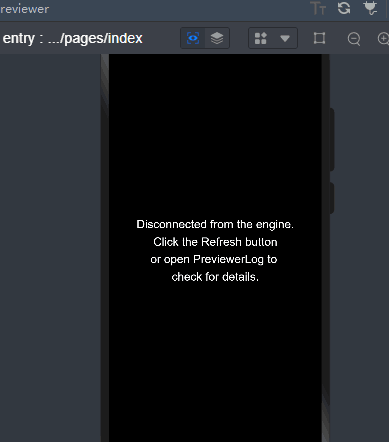Click the upper side button on phone frame
This screenshot has height=442, width=389.
(332, 139)
